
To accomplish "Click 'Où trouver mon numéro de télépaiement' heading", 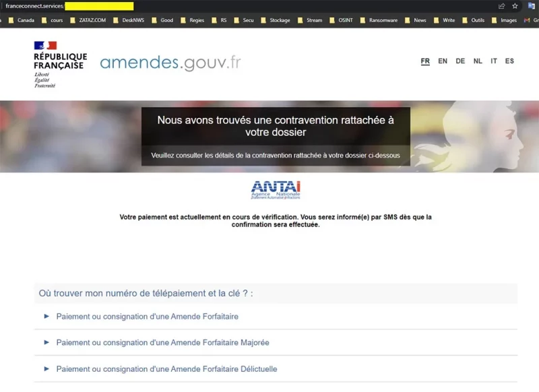I will point(146,294).
